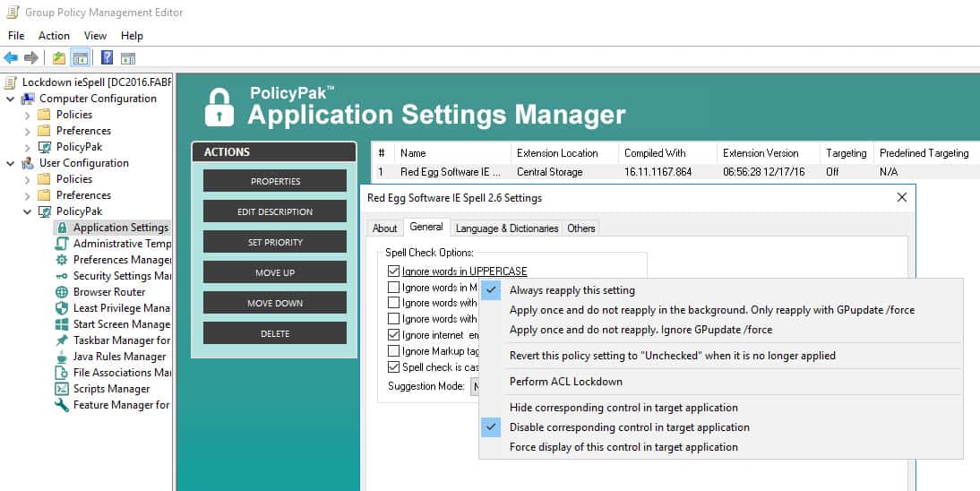Select the Java Rules Manager coffee icon
The height and width of the screenshot is (491, 980).
(x=62, y=357)
